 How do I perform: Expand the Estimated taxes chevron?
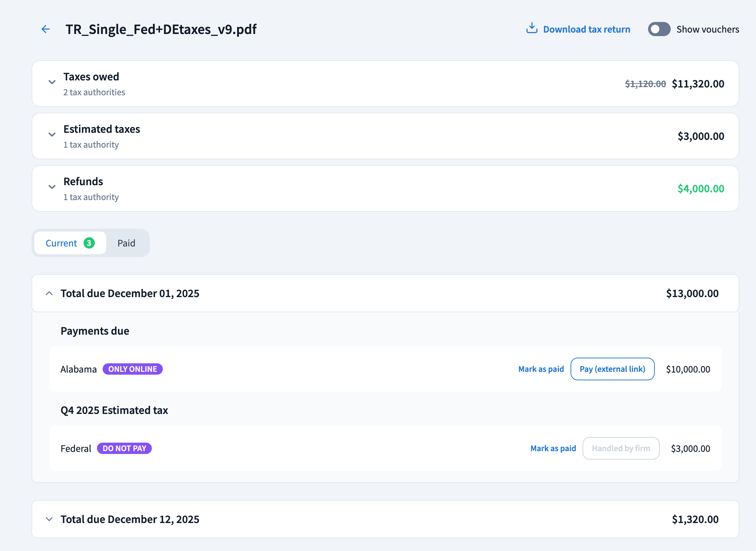click(x=52, y=135)
